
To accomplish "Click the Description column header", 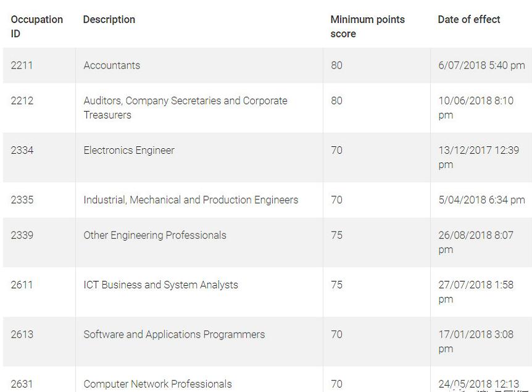I will coord(109,20).
